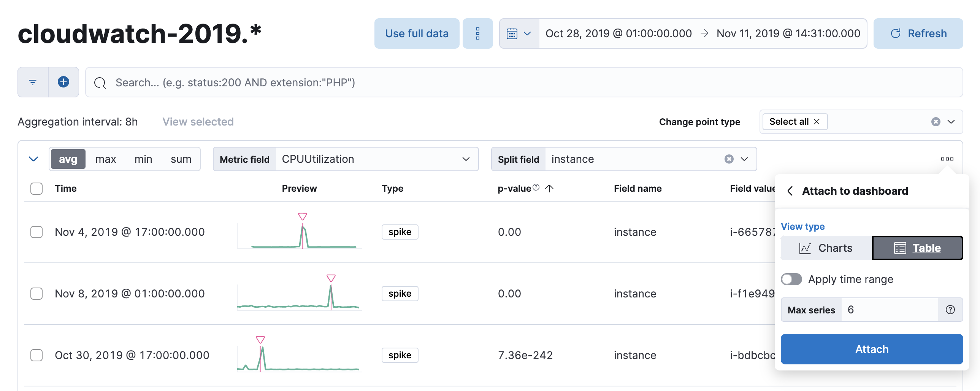Open the calendar quick date menu
This screenshot has width=980, height=391.
pyautogui.click(x=519, y=33)
